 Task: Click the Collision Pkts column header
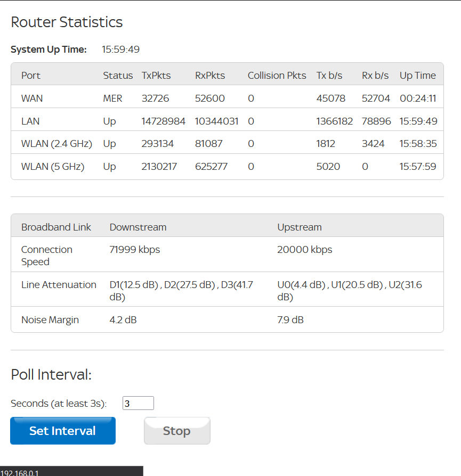[x=277, y=76]
